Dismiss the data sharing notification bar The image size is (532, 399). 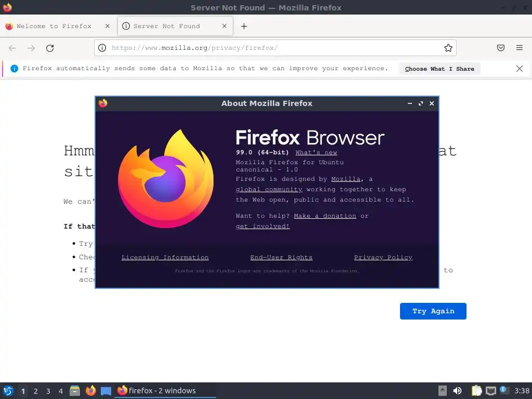coord(520,69)
